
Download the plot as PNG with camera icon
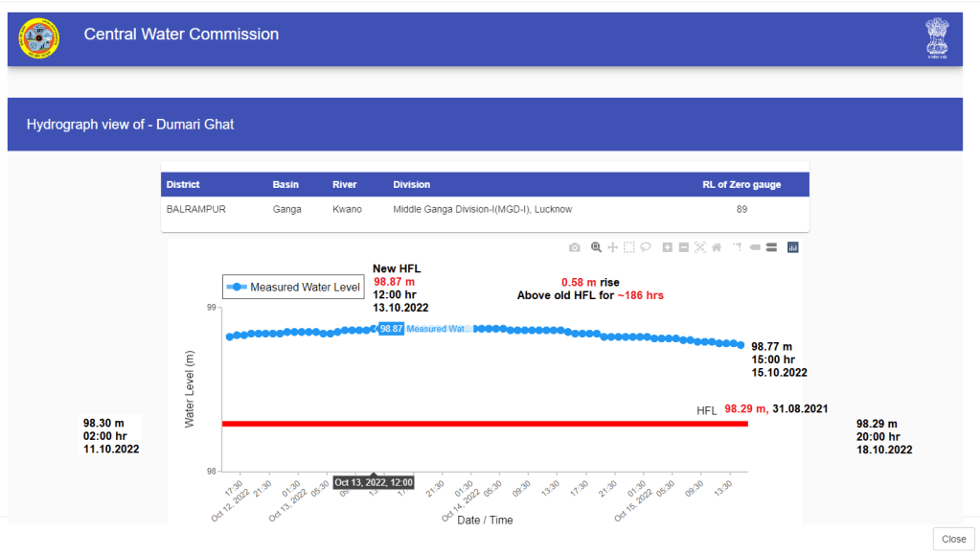coord(575,247)
